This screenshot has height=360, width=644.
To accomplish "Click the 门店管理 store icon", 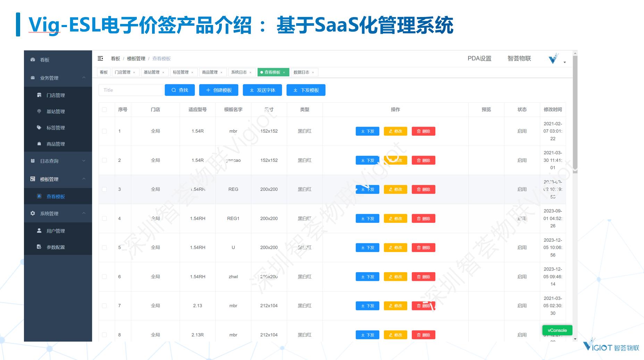I will pos(39,95).
